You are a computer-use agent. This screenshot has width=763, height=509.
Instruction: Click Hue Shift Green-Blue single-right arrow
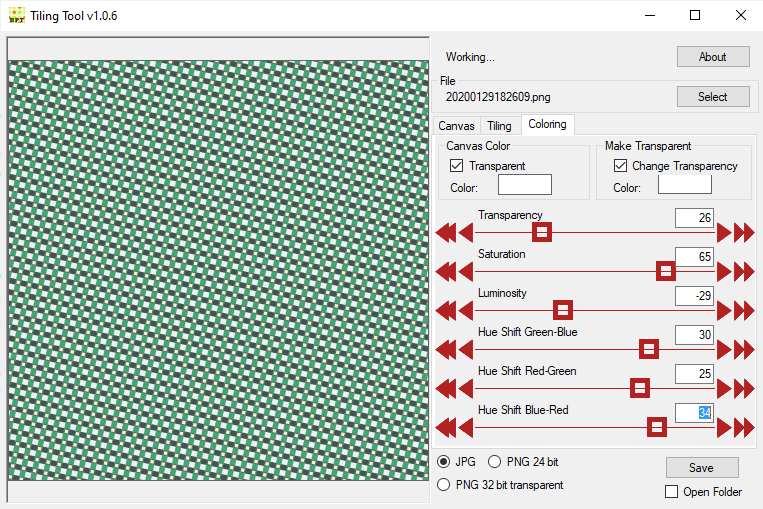[724, 349]
